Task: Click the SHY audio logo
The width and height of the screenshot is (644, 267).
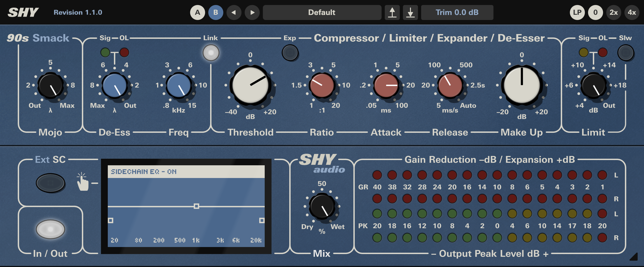Action: point(322,163)
